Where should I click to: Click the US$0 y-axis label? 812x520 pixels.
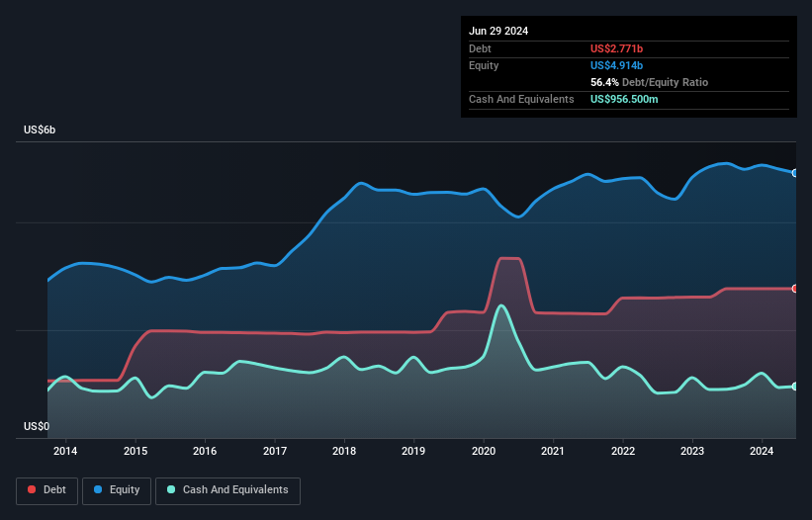tap(37, 426)
